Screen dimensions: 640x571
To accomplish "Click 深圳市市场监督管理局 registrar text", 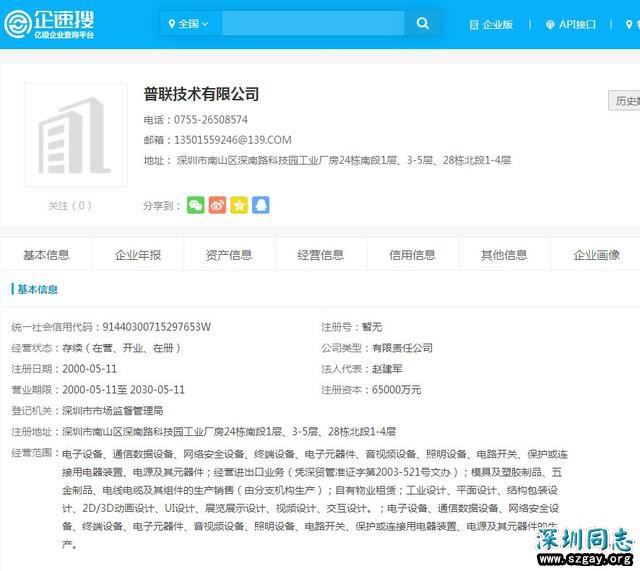I will click(113, 411).
